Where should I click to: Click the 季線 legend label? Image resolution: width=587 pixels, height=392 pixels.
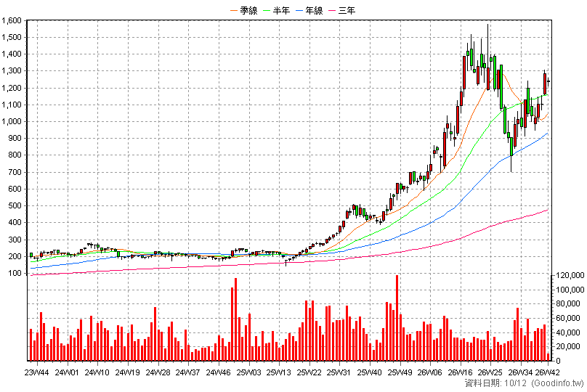pos(248,10)
